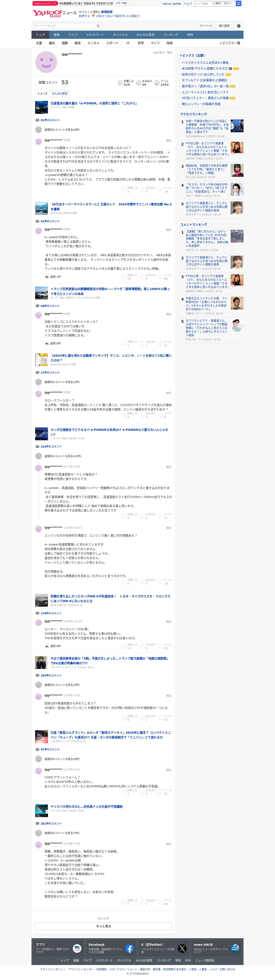Click the Yahoo!ショッピング badge at top
The height and width of the screenshot is (980, 275).
pyautogui.click(x=45, y=3)
